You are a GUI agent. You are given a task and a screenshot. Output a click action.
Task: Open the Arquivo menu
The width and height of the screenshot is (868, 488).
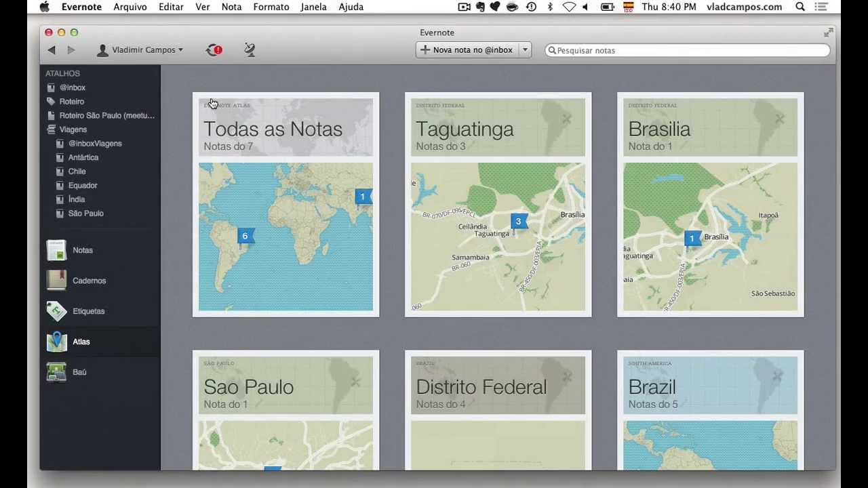[x=130, y=7]
